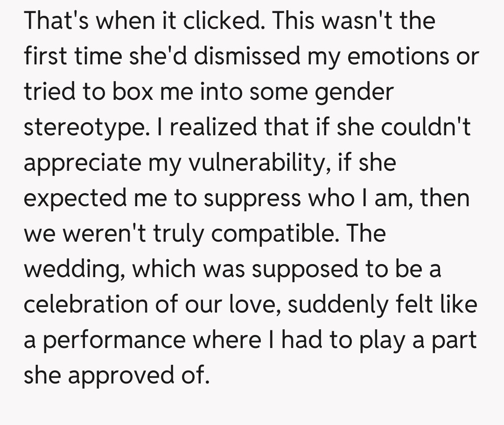Image resolution: width=504 pixels, height=425 pixels.
Task: Place cursor on the word "couldn't"
Action: 426,127
